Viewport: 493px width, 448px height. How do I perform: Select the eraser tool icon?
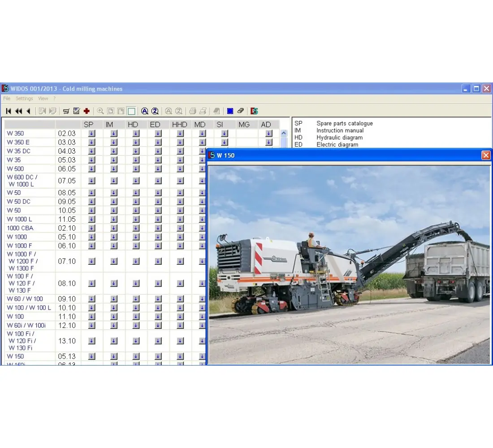(x=241, y=111)
